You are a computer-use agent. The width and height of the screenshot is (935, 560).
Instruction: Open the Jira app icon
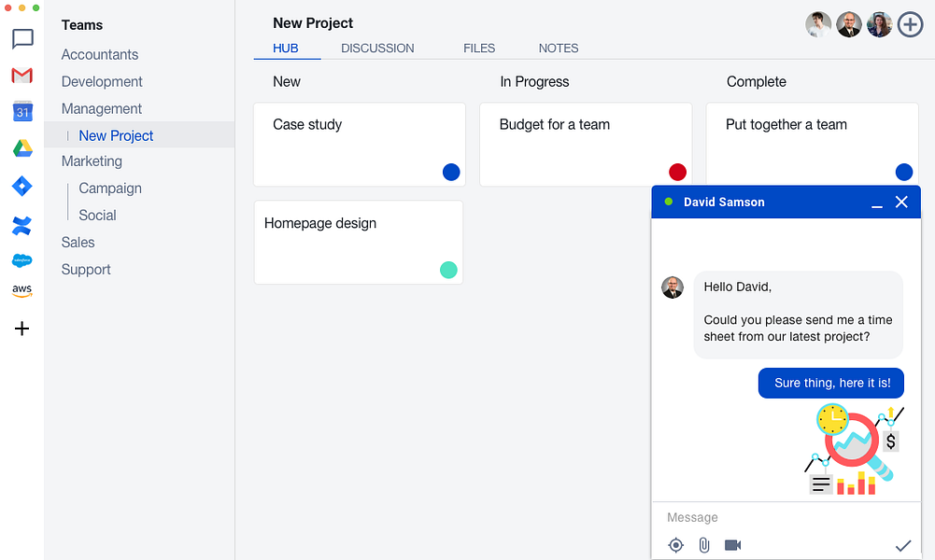coord(22,187)
